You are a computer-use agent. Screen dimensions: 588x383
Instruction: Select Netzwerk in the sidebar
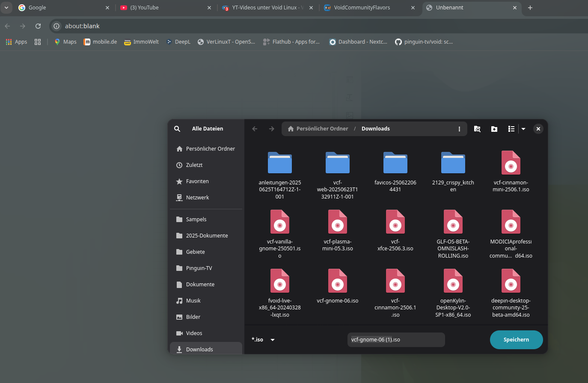(197, 198)
